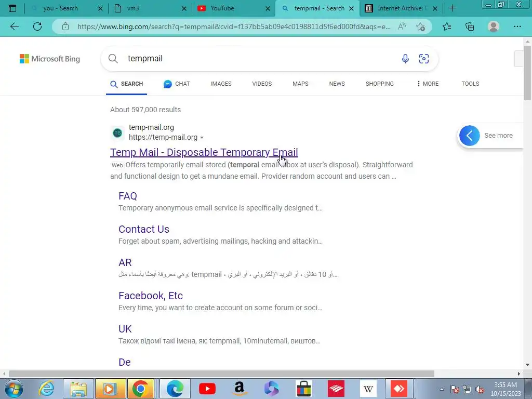Launch Internet Explorer from the taskbar
This screenshot has width=532, height=399.
47,389
